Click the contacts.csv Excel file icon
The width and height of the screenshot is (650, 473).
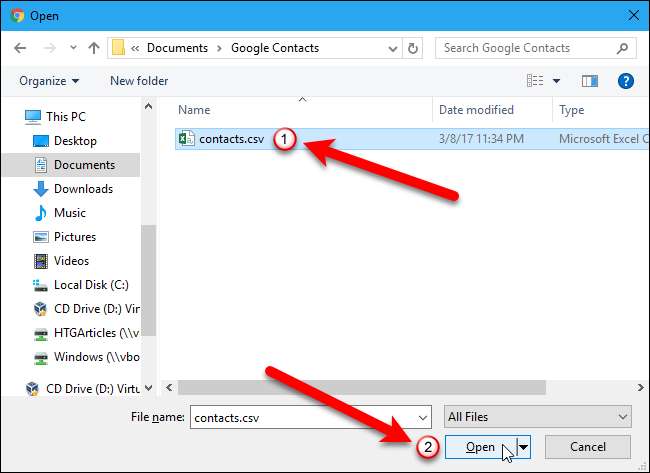187,139
